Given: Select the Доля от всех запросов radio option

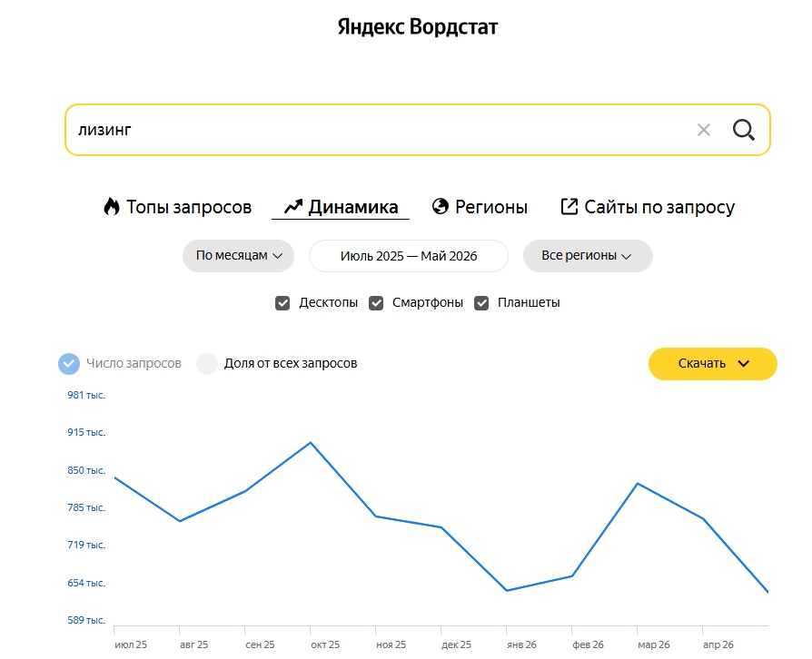Looking at the screenshot, I should (206, 363).
